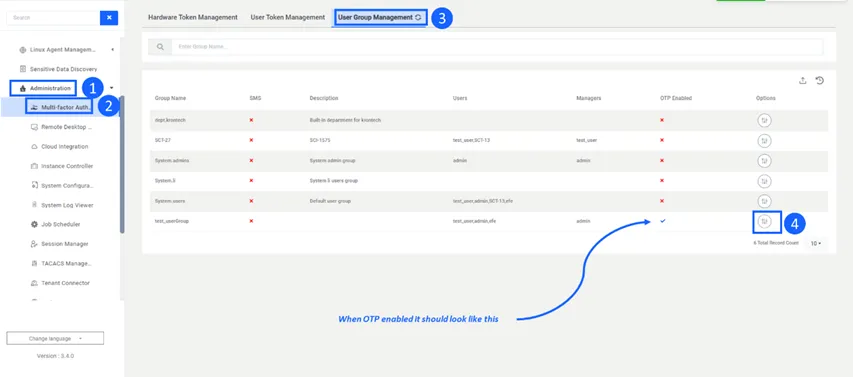Click the sidebar vertical scrollbar
853x377 pixels.
[x=122, y=164]
